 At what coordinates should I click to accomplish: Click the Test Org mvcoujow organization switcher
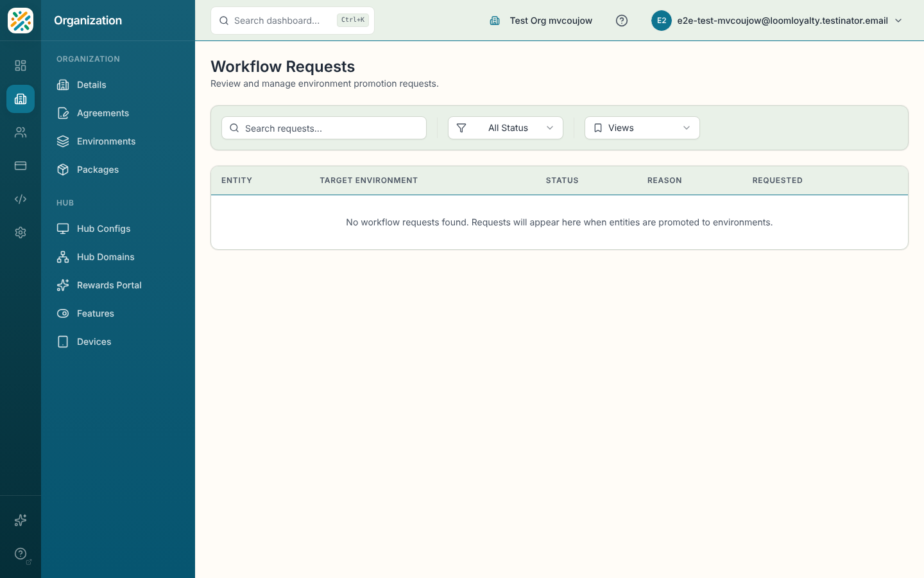coord(541,21)
